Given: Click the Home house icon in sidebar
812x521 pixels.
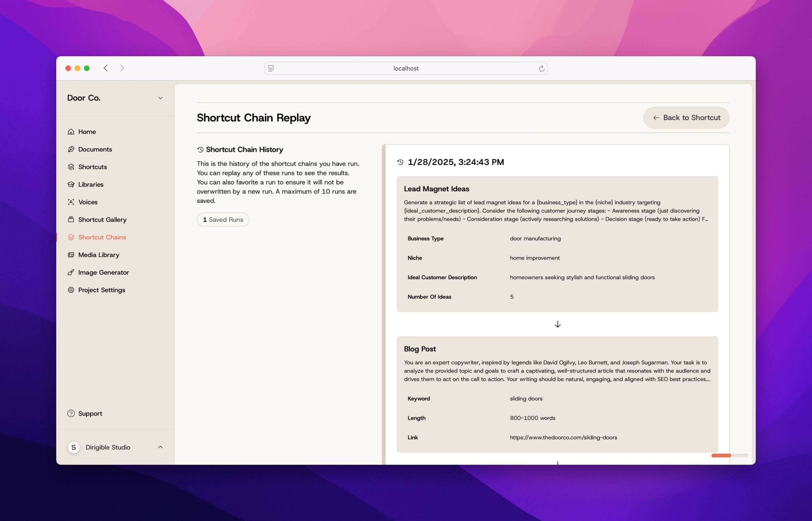Looking at the screenshot, I should 71,132.
